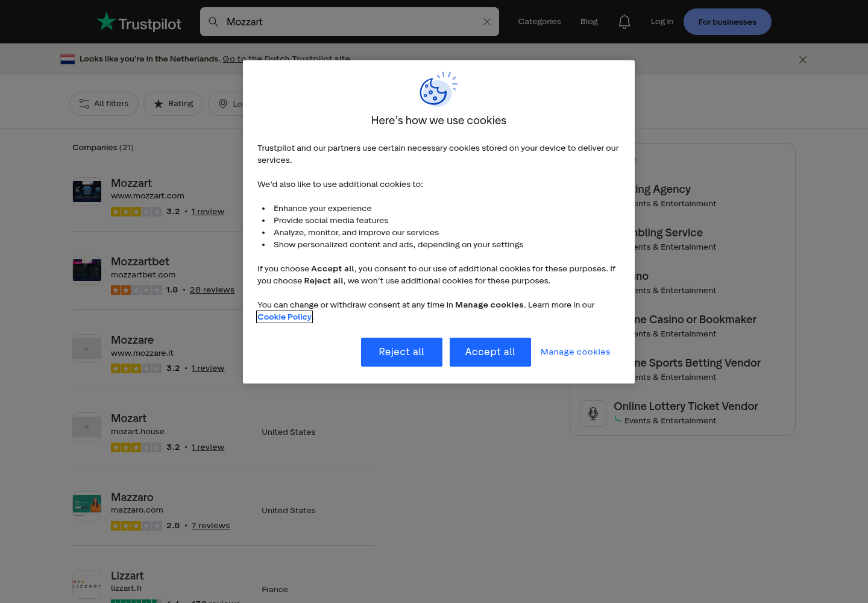Click the www.mozzare.it address text

pos(142,353)
